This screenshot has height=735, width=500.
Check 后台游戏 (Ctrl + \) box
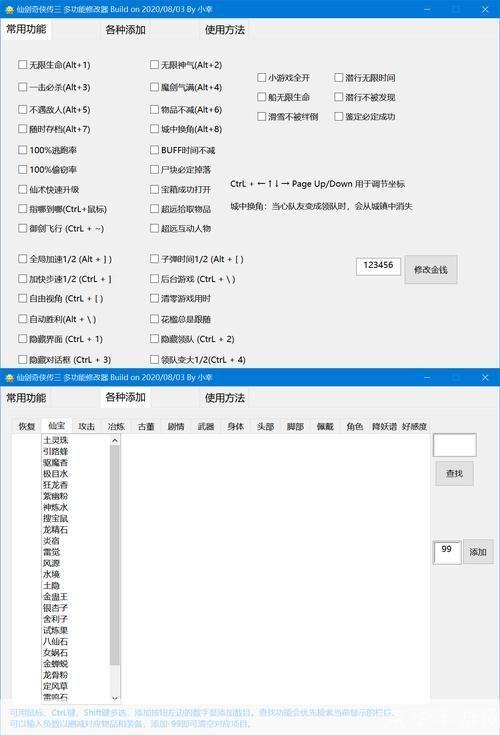click(x=154, y=279)
